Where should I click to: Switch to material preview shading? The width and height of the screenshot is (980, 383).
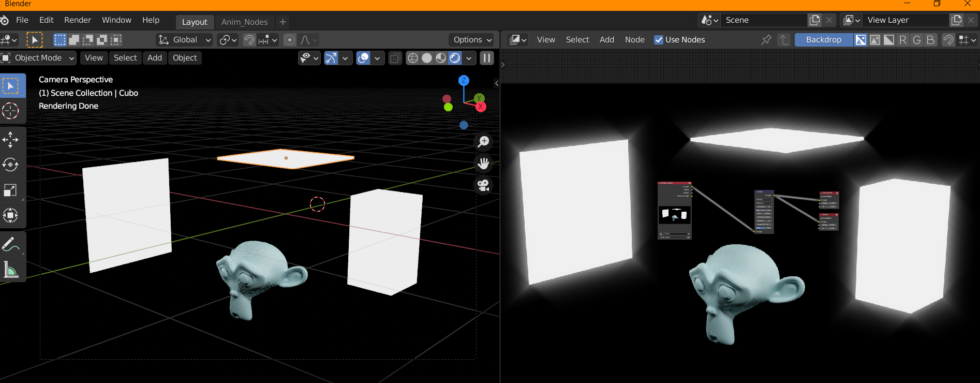point(441,58)
